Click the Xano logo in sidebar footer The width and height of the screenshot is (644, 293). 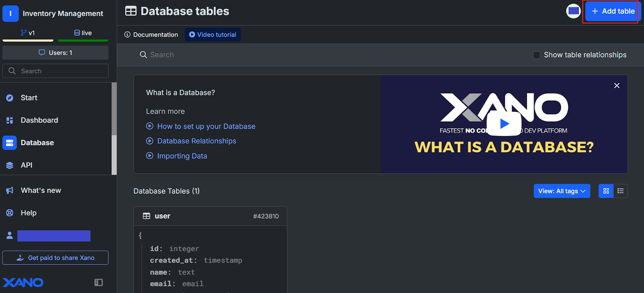tap(23, 283)
